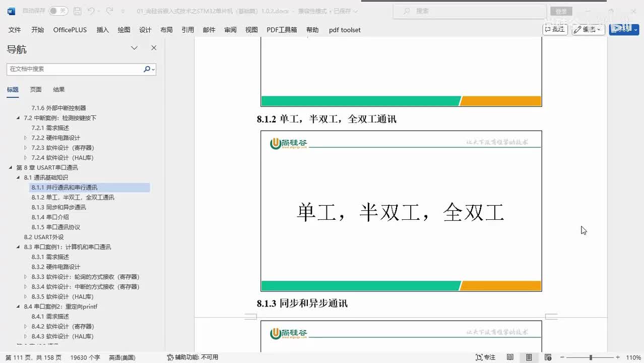Switch to the 布局 ribbon tab
This screenshot has width=644, height=363.
(166, 30)
